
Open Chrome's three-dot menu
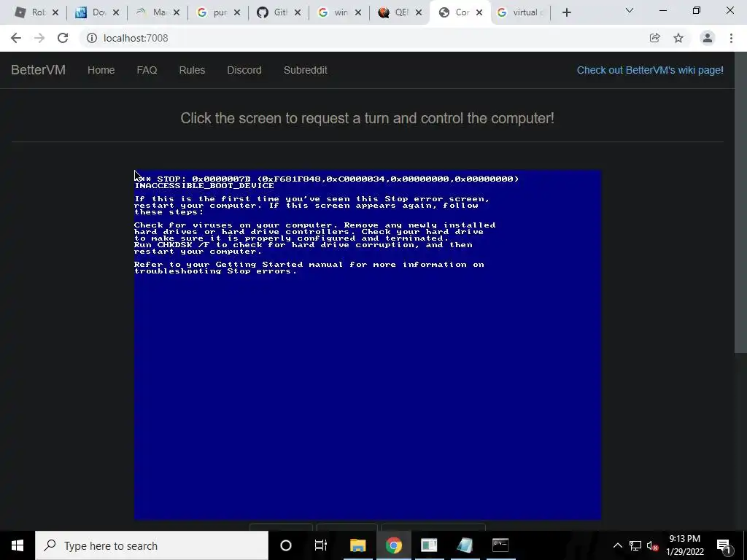point(731,38)
